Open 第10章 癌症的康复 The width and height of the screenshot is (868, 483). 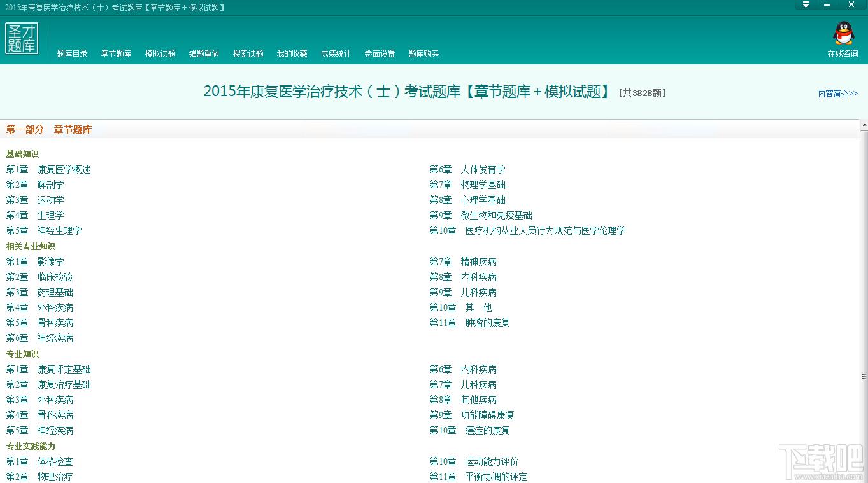pyautogui.click(x=470, y=430)
